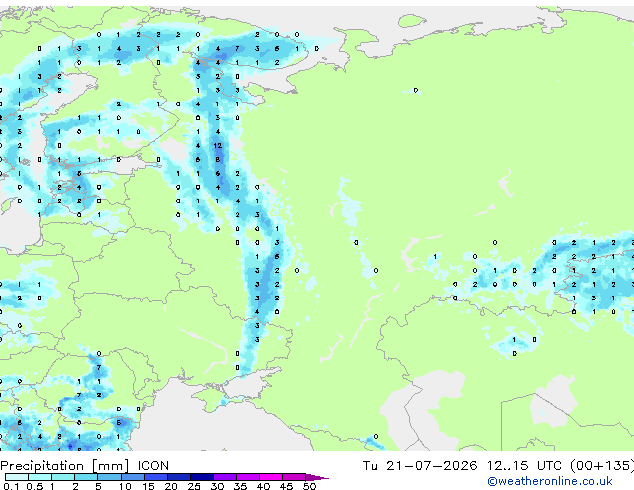Select the legend swatch between 15 and 20
The width and height of the screenshot is (634, 490).
pos(155,477)
